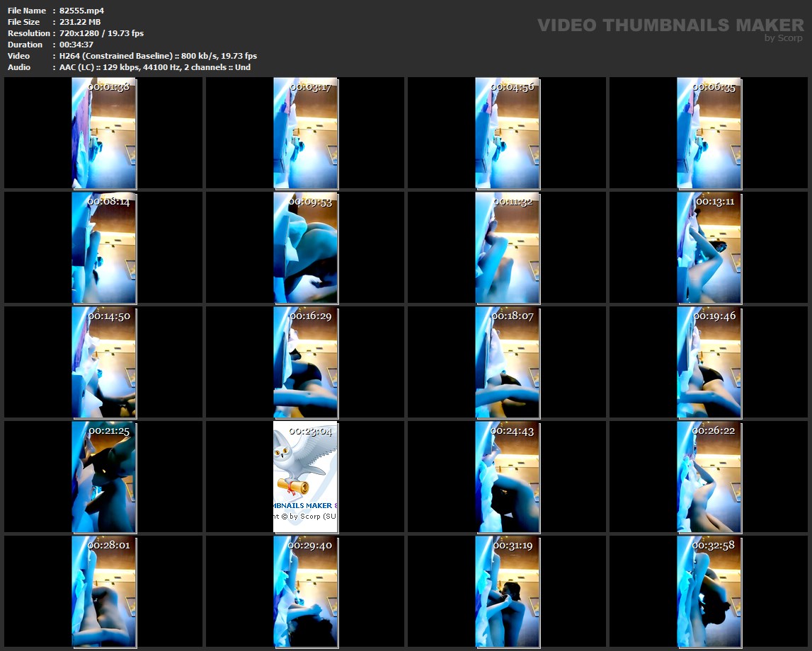
Task: Open the thumbnail stamped 00:01:38
Action: (104, 133)
